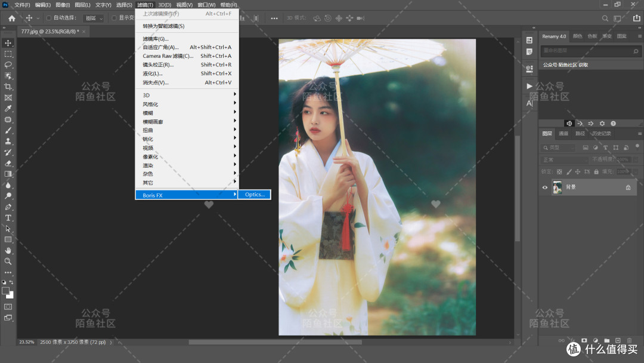Viewport: 644px width, 363px height.
Task: Activate the Zoom tool in toolbar
Action: tap(8, 262)
